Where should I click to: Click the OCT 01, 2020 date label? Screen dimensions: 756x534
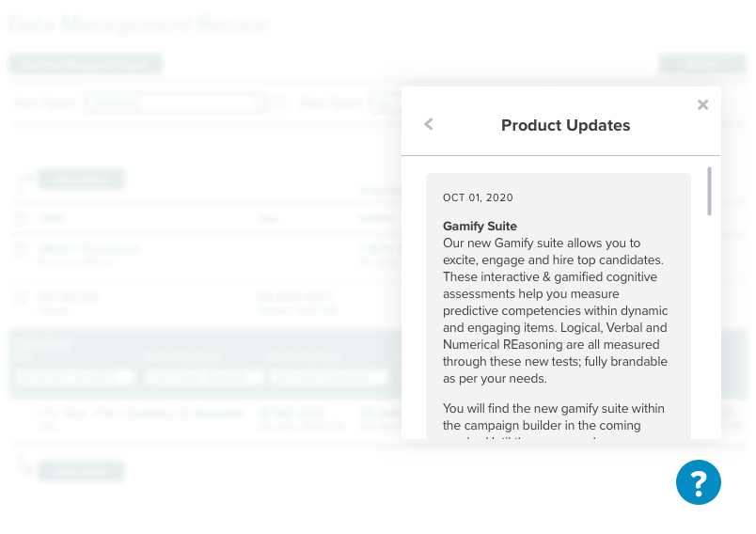pyautogui.click(x=478, y=197)
